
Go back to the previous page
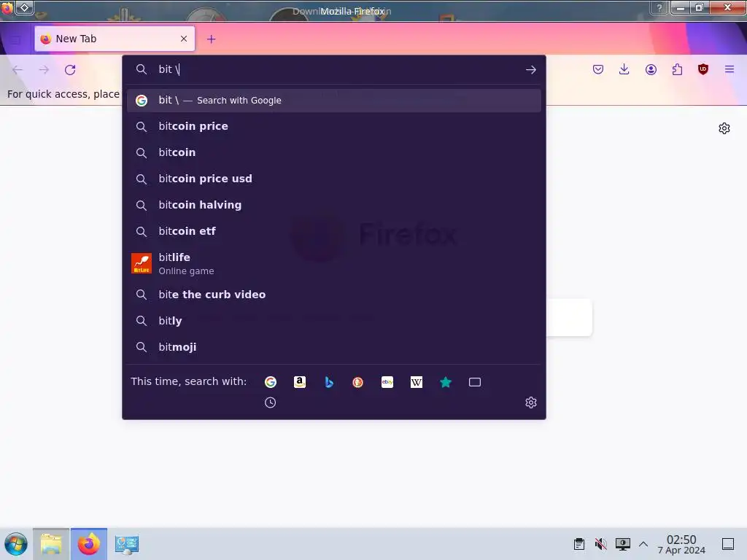(x=18, y=70)
